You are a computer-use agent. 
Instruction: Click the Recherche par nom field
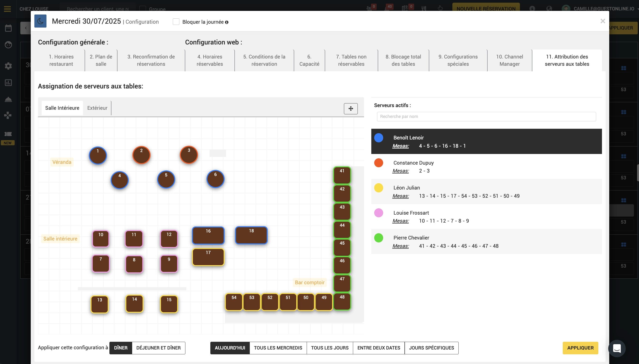pos(486,116)
